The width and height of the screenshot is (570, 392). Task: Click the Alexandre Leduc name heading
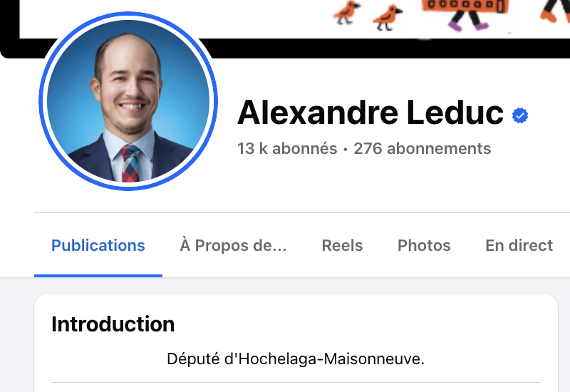coord(370,113)
